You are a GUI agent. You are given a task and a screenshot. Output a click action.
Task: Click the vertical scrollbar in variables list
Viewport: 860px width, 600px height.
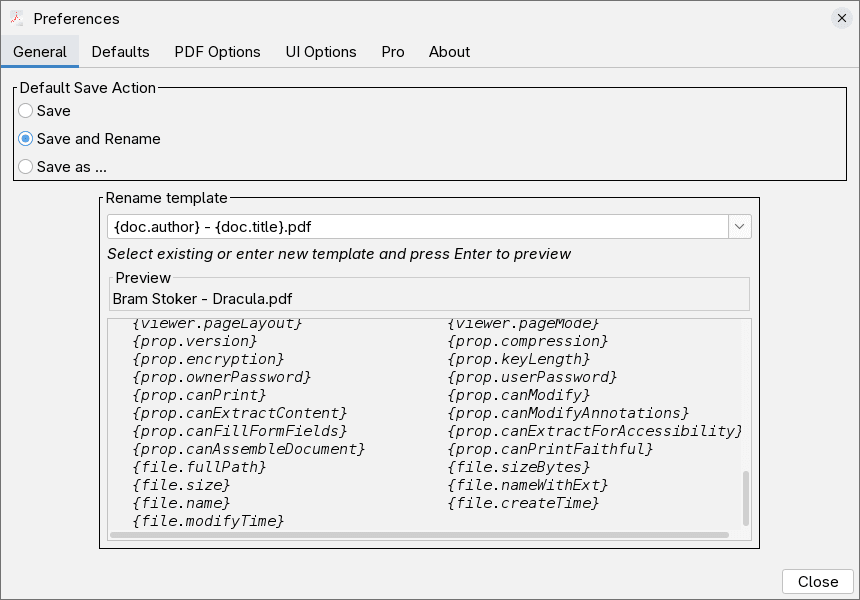pos(746,498)
